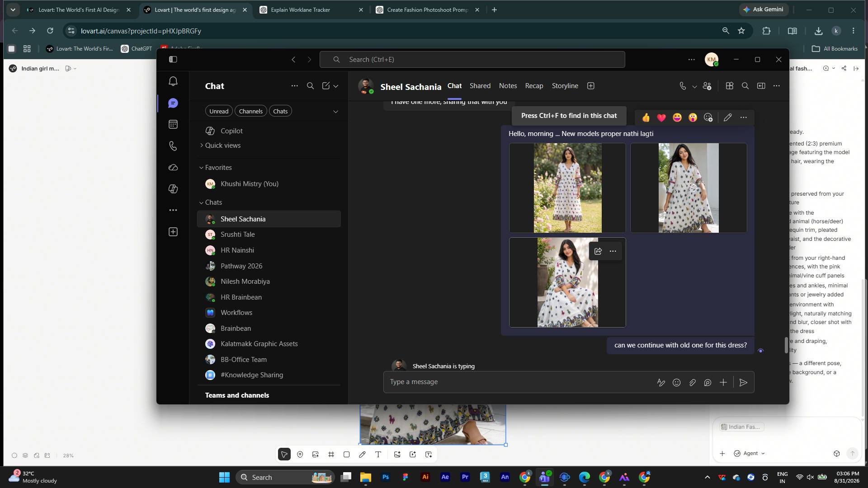Toggle the Chats filter chip
Screen dimensions: 868x488
pyautogui.click(x=280, y=111)
